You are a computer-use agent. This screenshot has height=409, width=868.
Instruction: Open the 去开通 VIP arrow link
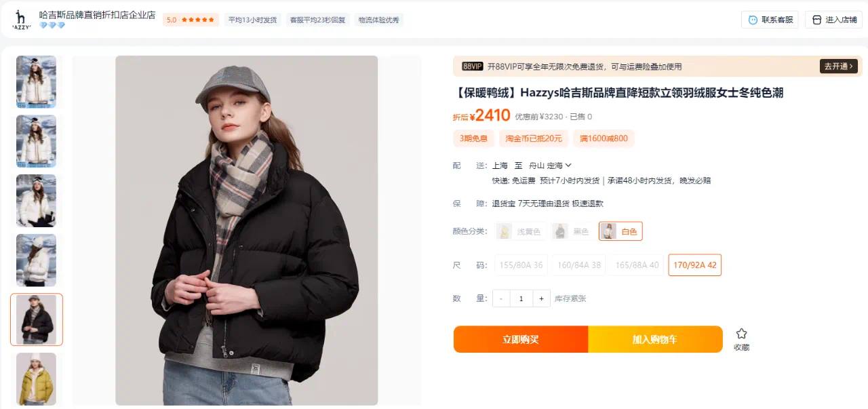pos(839,66)
